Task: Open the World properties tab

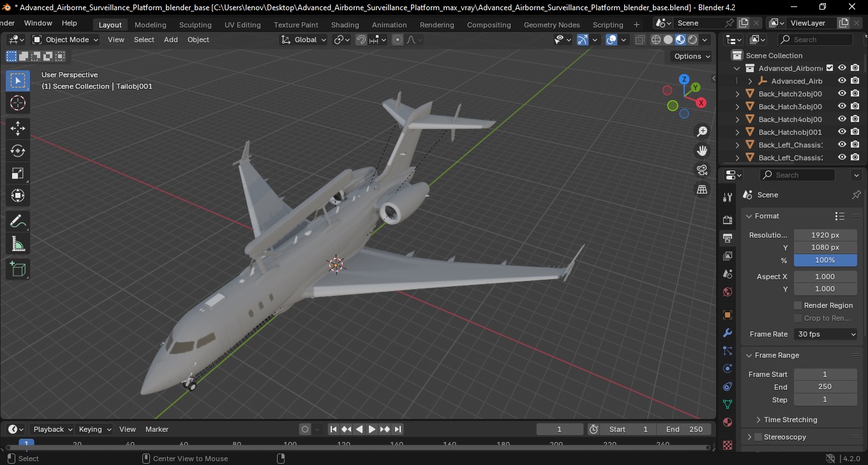Action: [727, 292]
